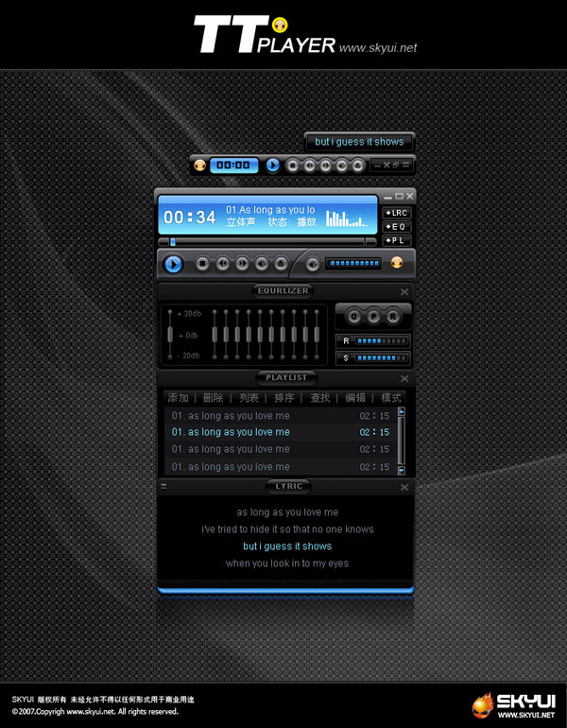Viewport: 567px width, 728px height.
Task: Click the EQURLIZER panel title tab
Action: point(283,290)
